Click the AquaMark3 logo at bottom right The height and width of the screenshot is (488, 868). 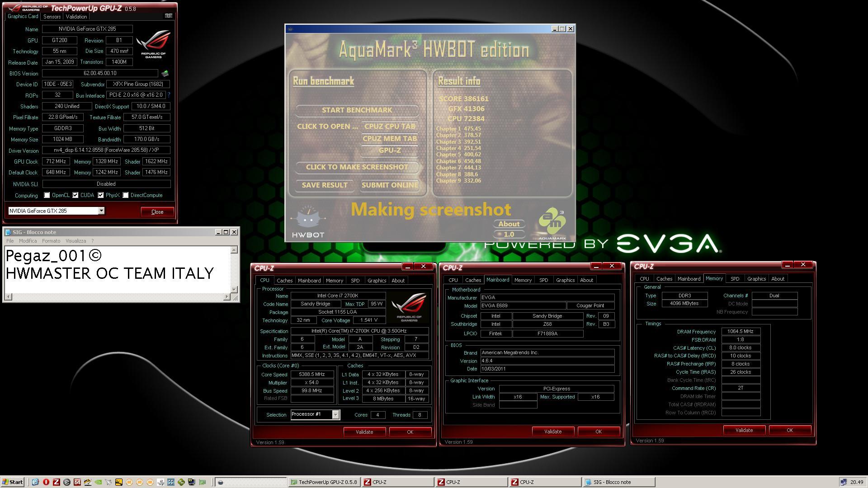point(552,224)
